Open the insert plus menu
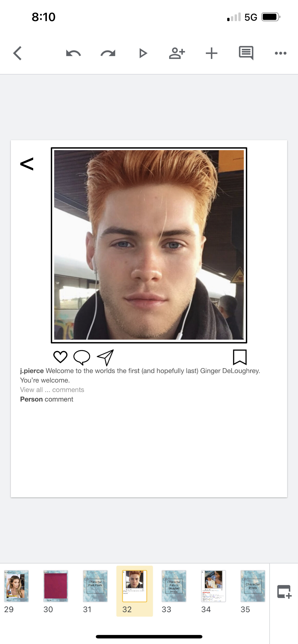This screenshot has height=644, width=298. (x=211, y=53)
